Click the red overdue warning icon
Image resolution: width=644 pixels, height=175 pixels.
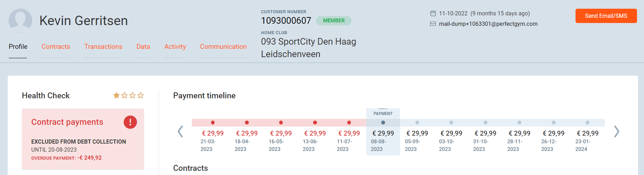[x=130, y=122]
